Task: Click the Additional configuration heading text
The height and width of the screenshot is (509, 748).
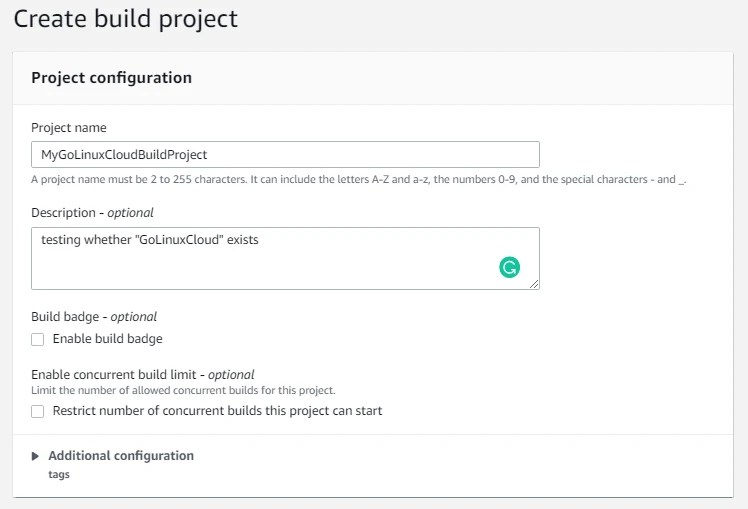Action: (x=121, y=456)
